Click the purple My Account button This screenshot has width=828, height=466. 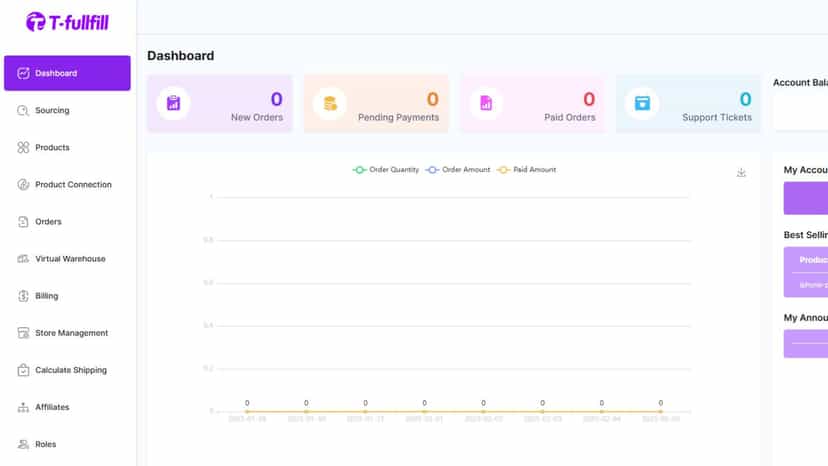point(806,198)
